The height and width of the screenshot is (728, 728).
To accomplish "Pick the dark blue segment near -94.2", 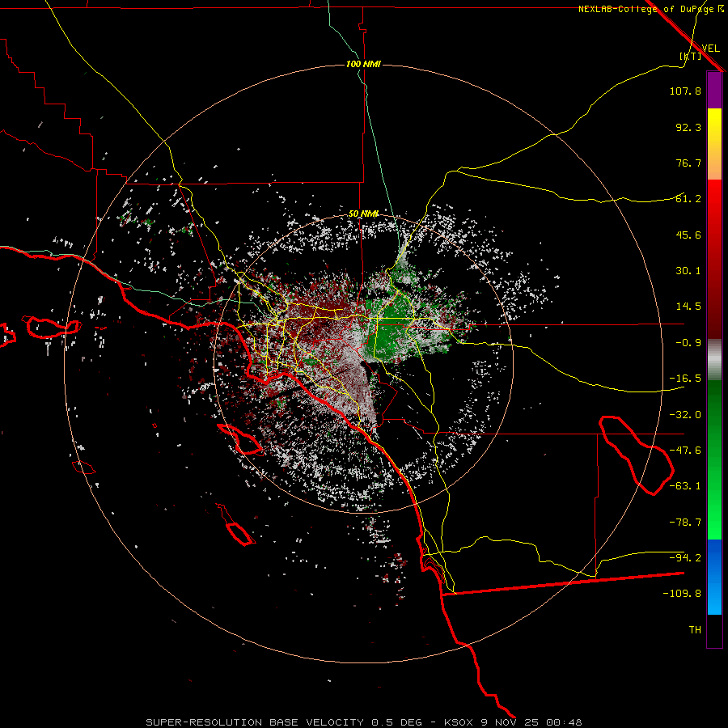I will [x=714, y=557].
